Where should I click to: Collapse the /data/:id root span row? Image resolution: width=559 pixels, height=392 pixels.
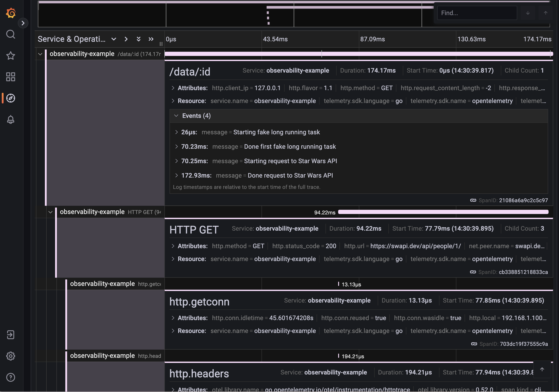click(40, 54)
